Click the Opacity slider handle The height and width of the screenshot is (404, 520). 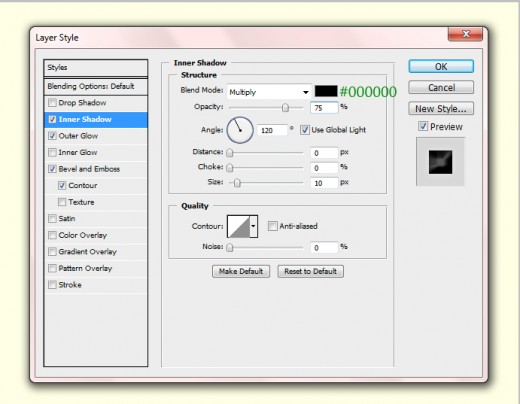click(285, 107)
